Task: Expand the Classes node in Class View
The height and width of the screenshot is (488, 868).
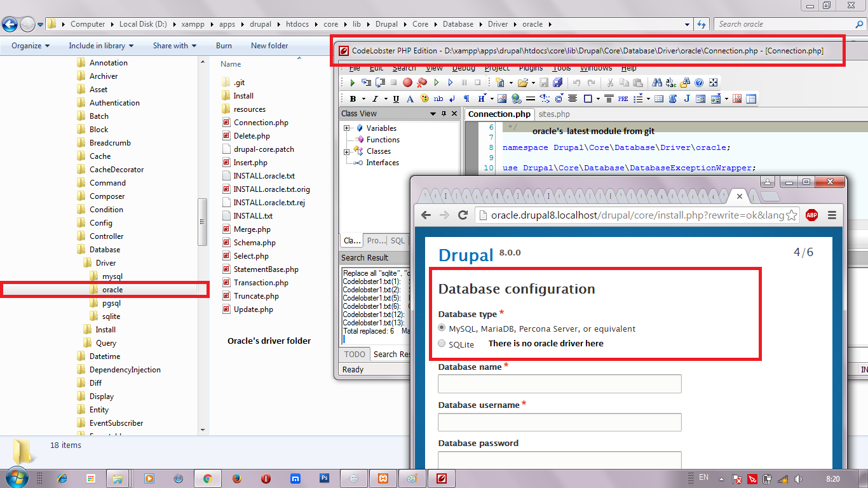Action: pyautogui.click(x=346, y=151)
